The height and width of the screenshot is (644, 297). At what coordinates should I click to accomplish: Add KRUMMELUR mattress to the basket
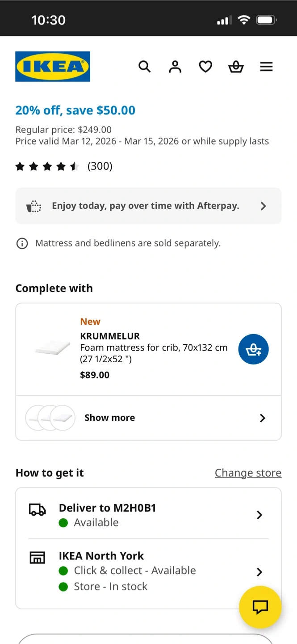coord(253,349)
